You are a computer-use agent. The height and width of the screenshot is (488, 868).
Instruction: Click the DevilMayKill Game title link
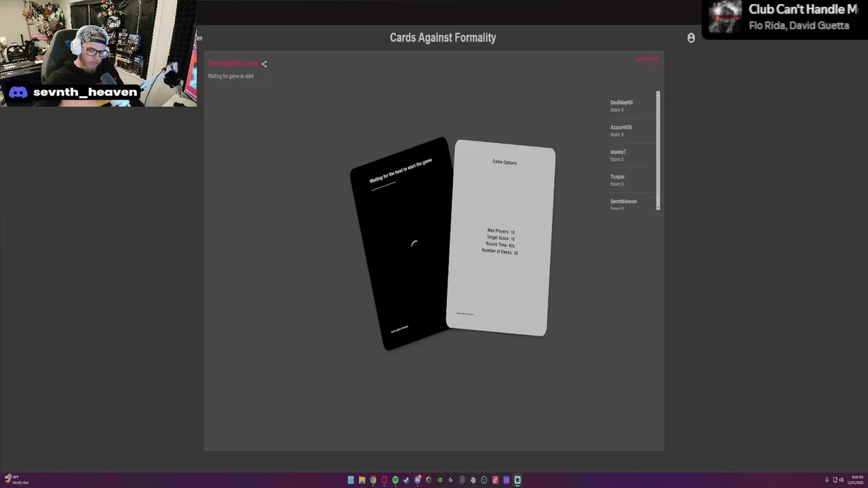[x=233, y=64]
